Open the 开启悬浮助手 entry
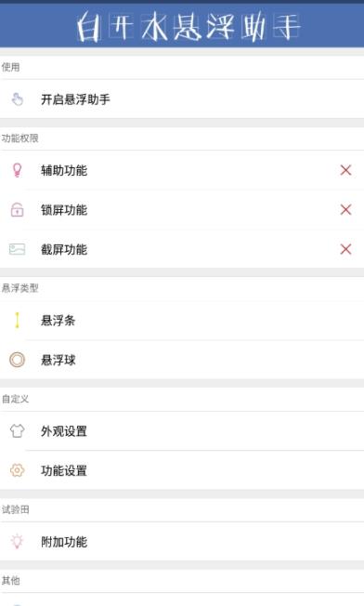The width and height of the screenshot is (364, 606). pos(182,99)
